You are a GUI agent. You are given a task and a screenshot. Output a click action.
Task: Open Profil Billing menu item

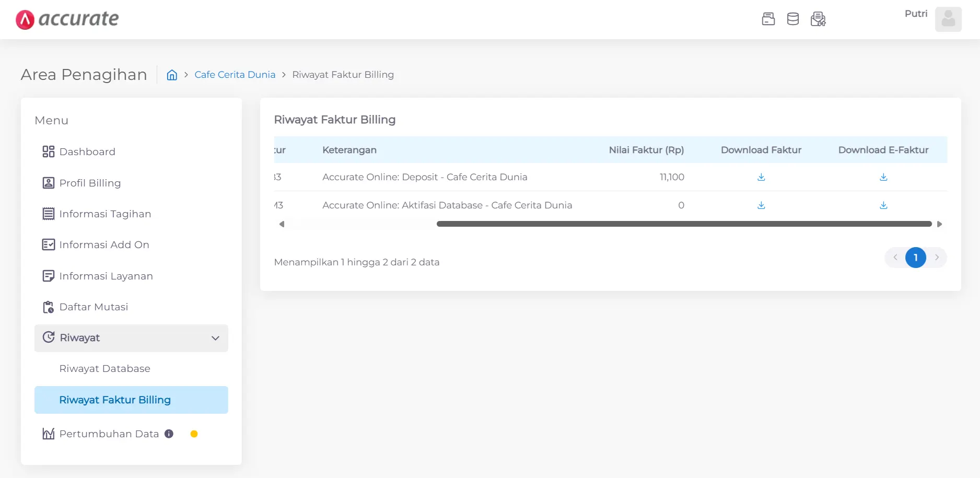(131, 183)
